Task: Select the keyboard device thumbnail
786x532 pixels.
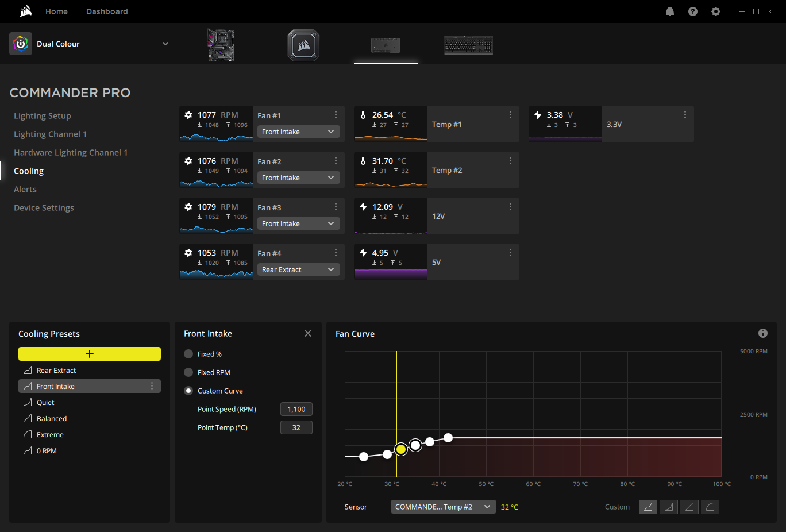Action: pos(469,45)
